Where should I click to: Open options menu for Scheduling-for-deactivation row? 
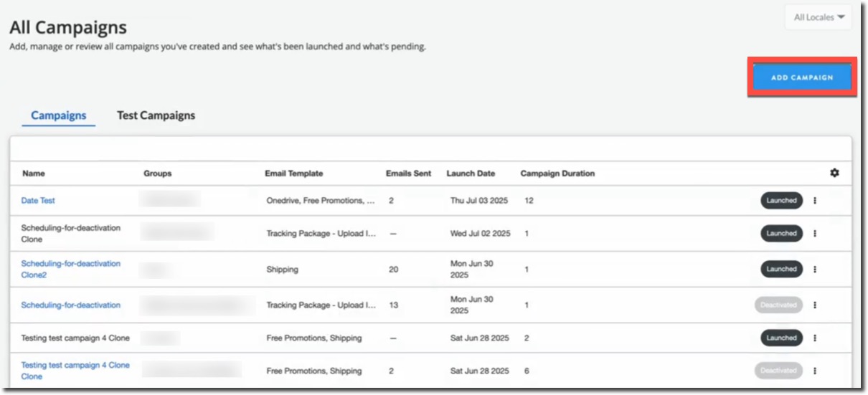(815, 305)
